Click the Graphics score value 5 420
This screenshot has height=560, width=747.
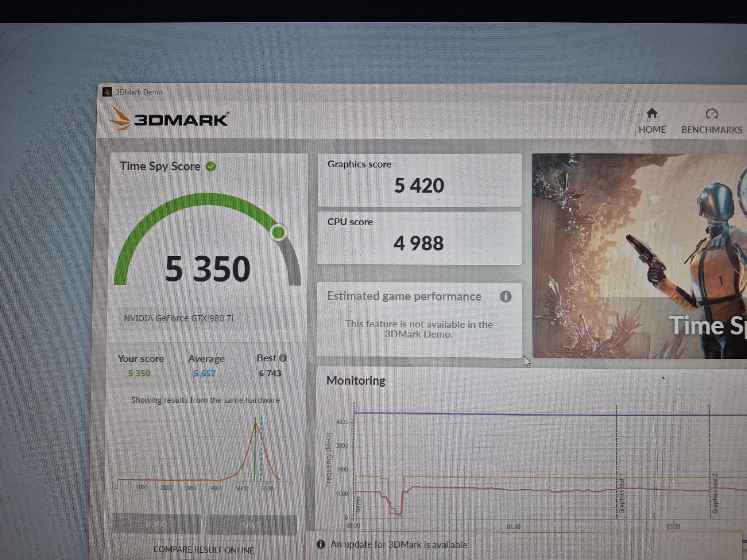[419, 185]
